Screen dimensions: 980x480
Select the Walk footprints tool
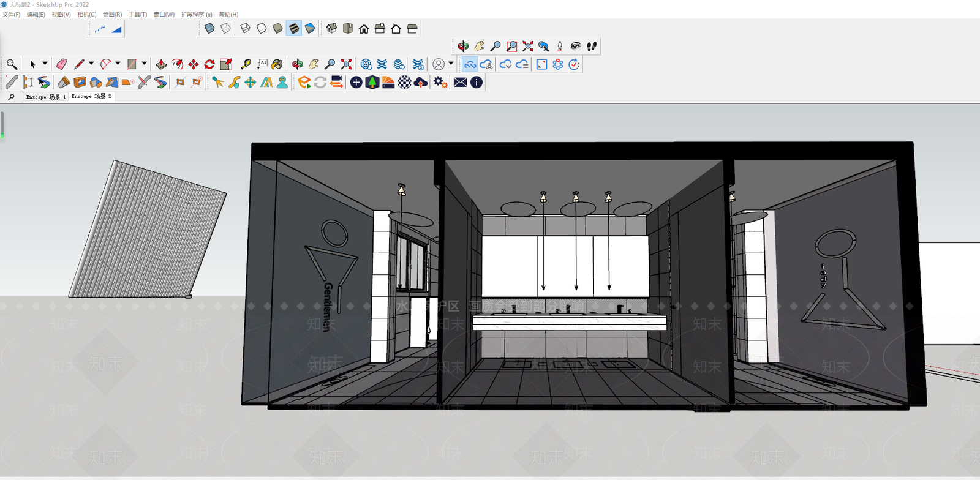coord(592,46)
